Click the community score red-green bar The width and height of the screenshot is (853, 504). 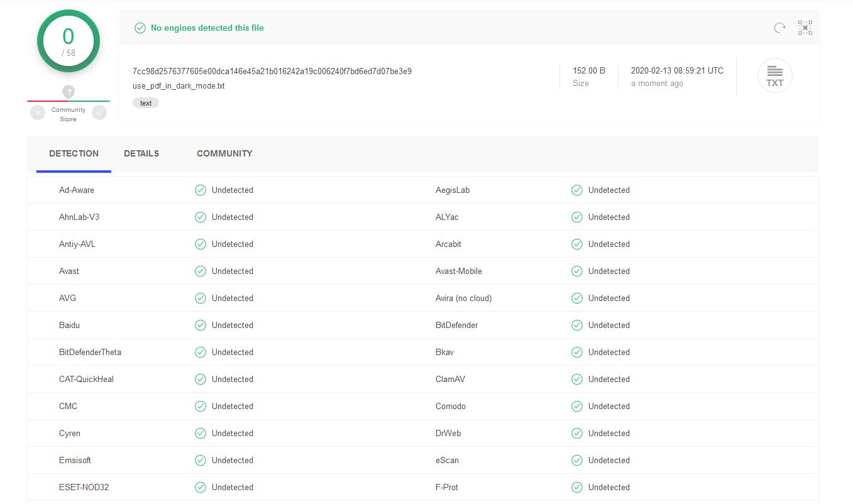tap(69, 101)
